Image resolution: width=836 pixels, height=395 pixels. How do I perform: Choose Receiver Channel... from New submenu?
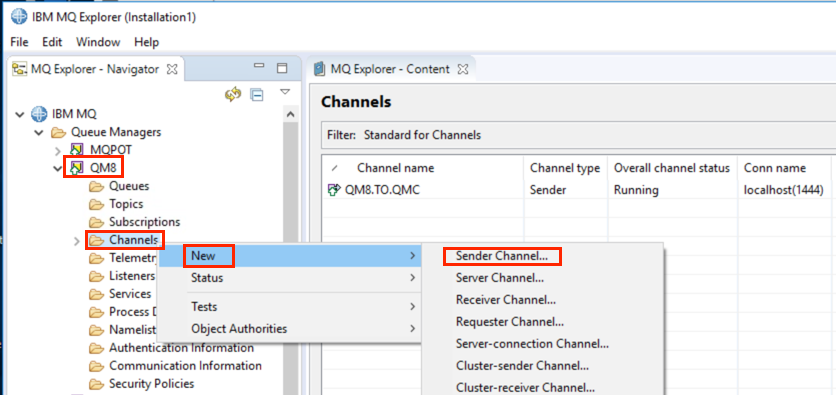click(x=506, y=300)
